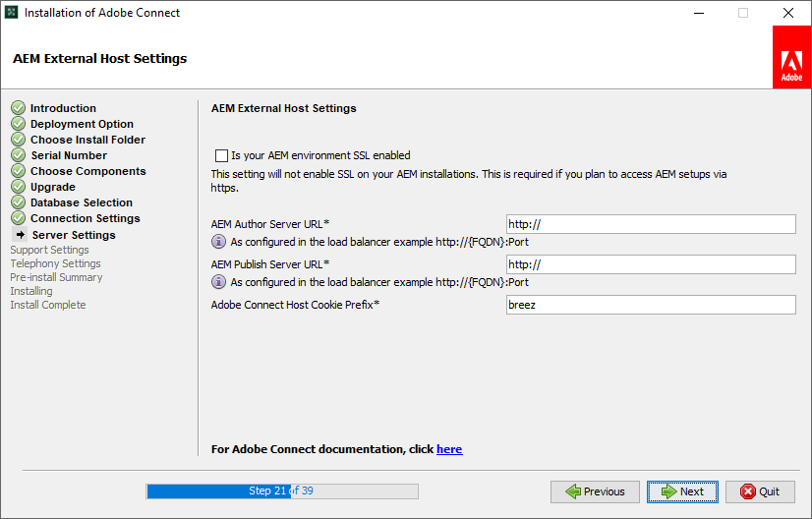Select the Introduction step label
The height and width of the screenshot is (519, 812).
pyautogui.click(x=63, y=108)
